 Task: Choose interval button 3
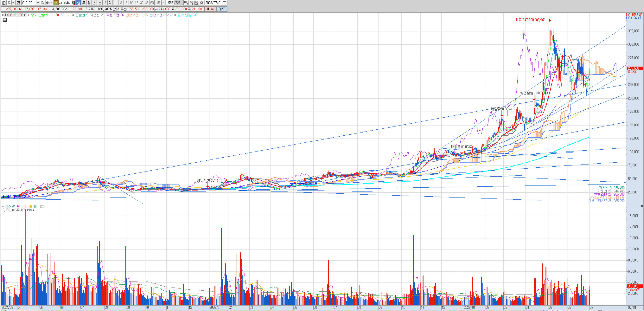point(121,3)
